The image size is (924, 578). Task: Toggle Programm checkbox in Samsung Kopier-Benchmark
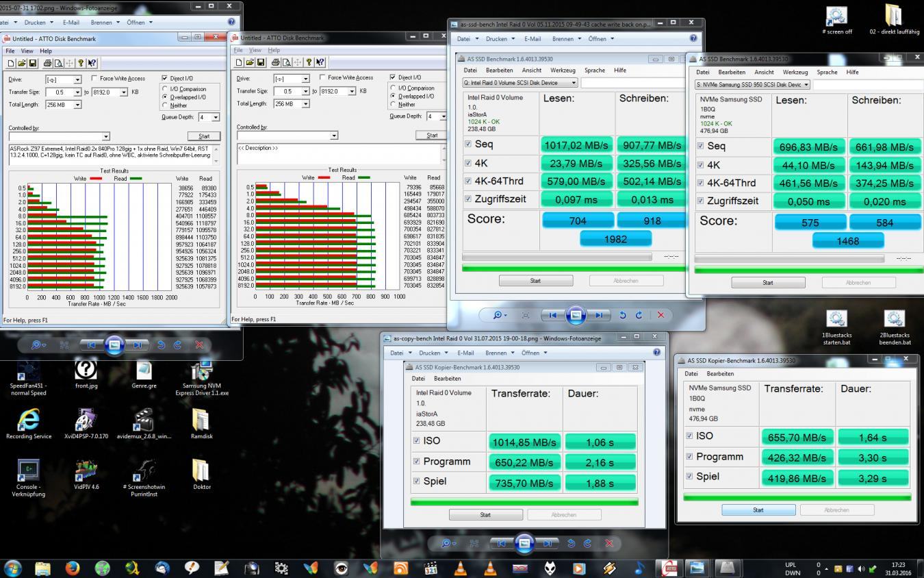[689, 456]
